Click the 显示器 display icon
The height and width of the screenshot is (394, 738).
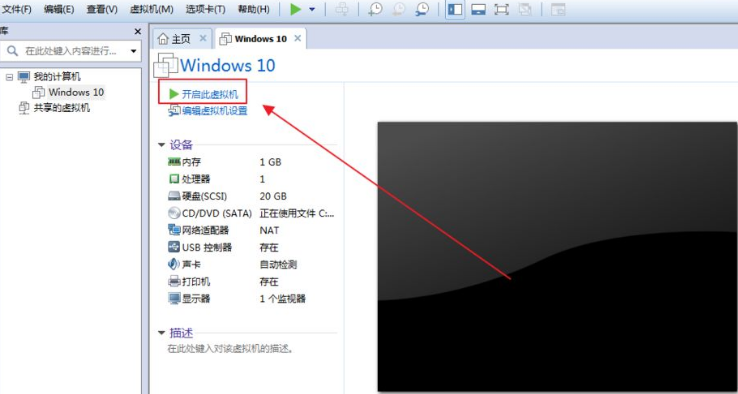[174, 298]
